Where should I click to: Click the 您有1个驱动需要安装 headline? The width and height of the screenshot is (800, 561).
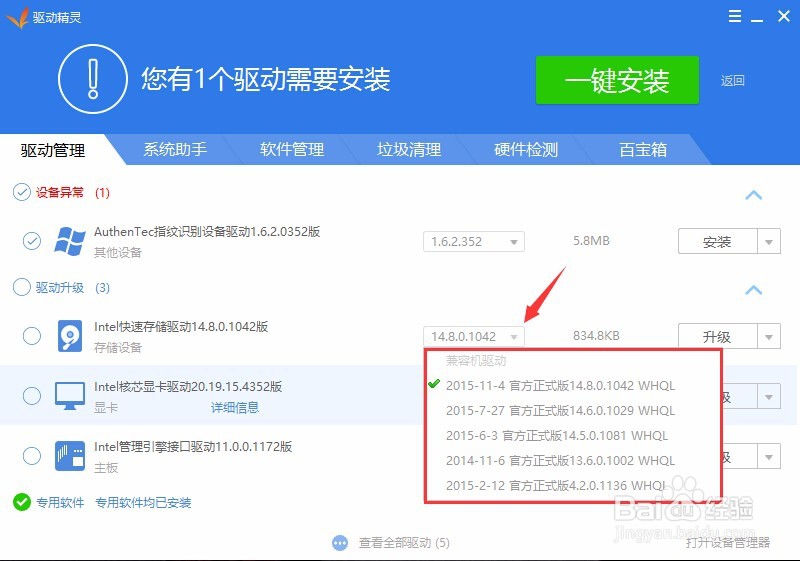pos(266,80)
